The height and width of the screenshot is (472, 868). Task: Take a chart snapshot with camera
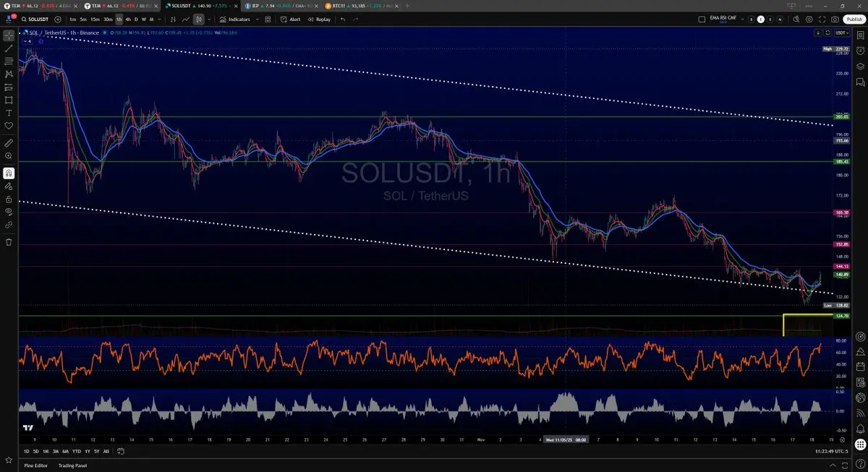pyautogui.click(x=835, y=20)
